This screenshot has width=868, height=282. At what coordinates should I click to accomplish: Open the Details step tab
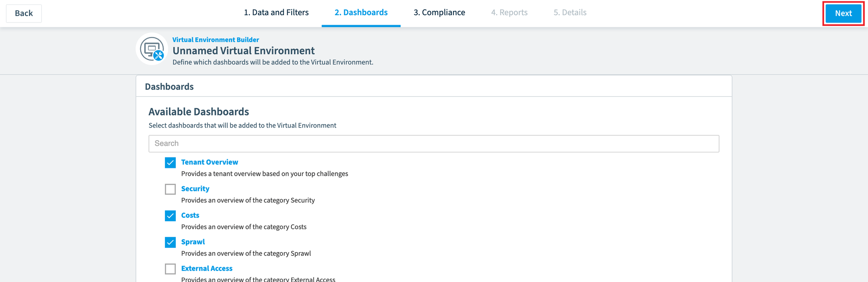(570, 13)
